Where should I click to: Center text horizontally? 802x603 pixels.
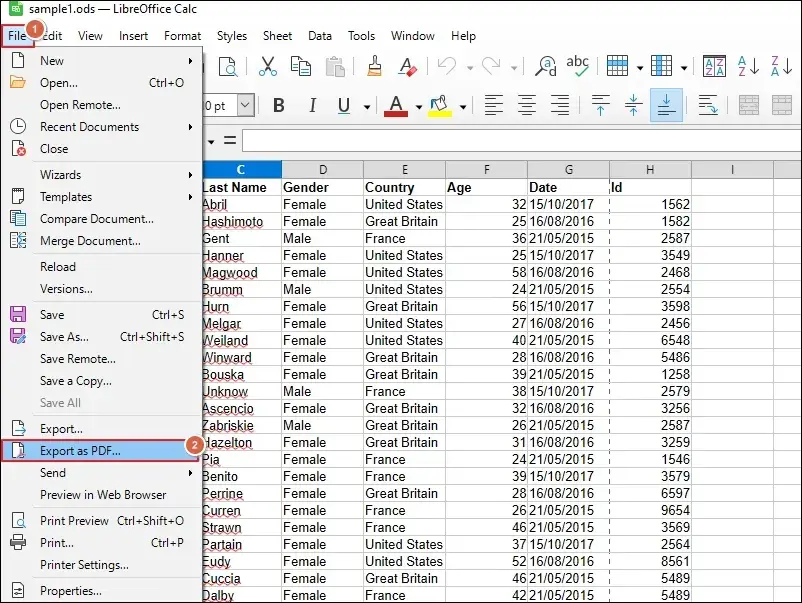[527, 105]
